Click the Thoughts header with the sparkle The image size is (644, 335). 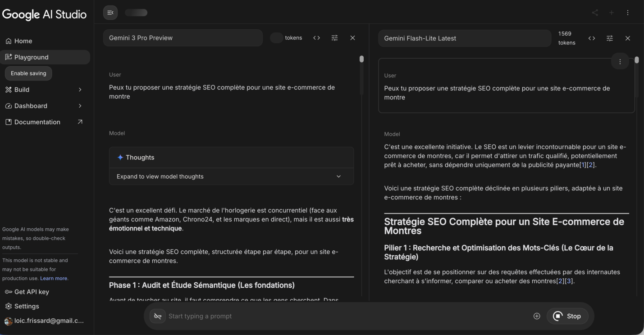click(x=232, y=158)
